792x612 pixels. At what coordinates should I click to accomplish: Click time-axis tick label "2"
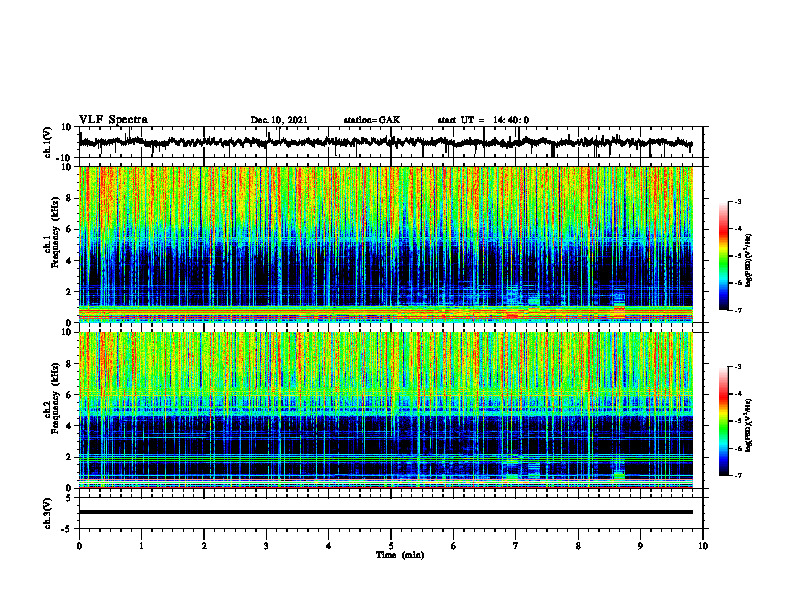click(x=204, y=546)
